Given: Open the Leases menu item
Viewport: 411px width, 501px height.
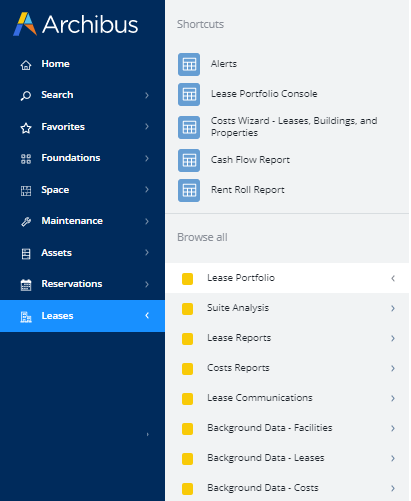Looking at the screenshot, I should point(82,316).
